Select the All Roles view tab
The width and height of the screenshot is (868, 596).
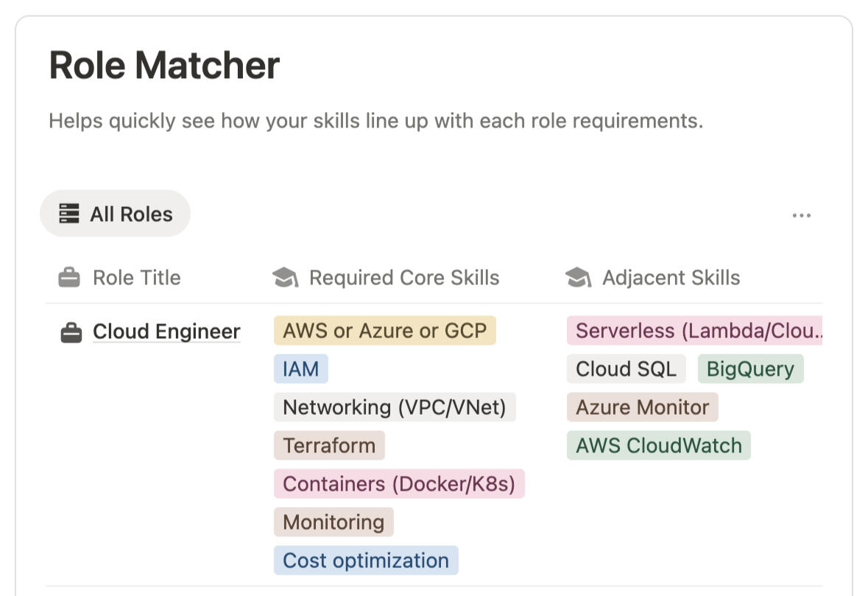click(x=116, y=214)
